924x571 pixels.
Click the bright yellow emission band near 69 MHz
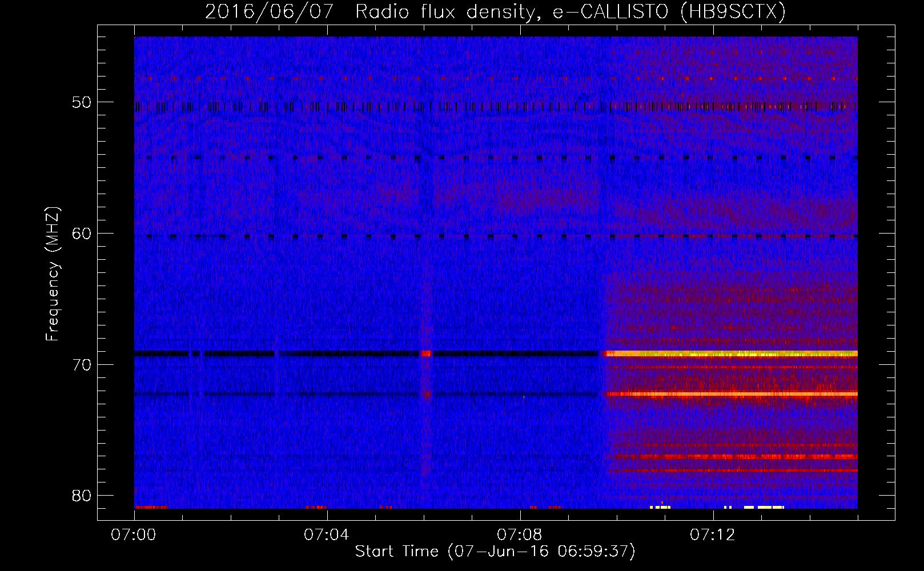pos(731,354)
